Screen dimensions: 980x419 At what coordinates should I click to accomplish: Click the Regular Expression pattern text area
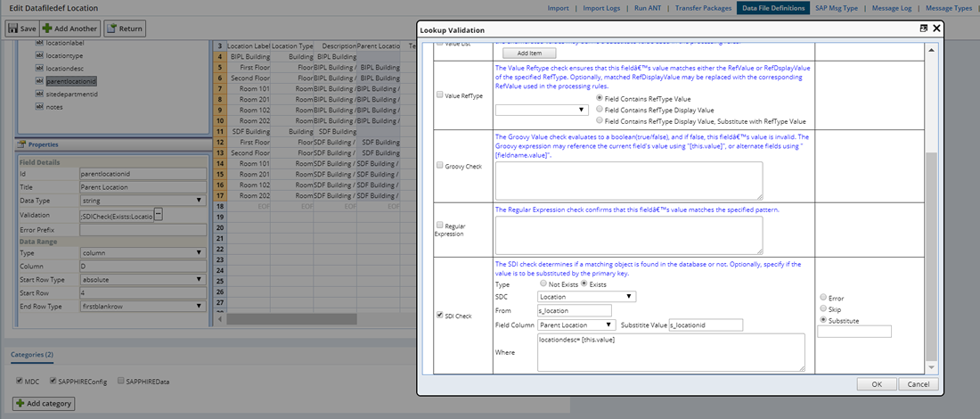point(629,235)
